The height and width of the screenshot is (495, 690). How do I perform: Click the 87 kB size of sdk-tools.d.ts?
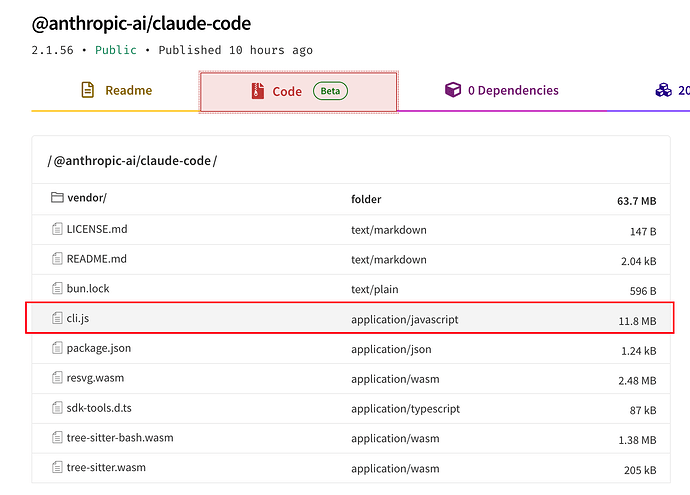pos(643,411)
